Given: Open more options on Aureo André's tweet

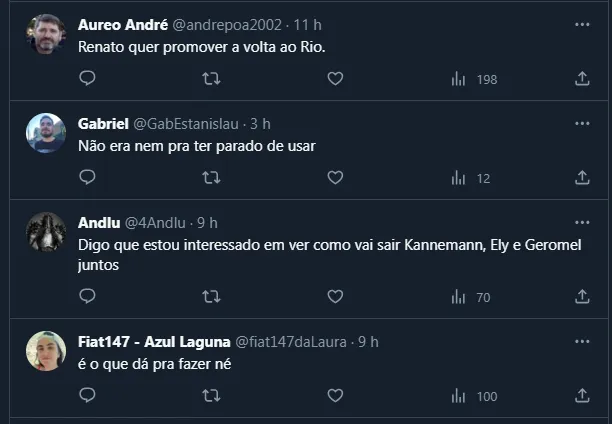Looking at the screenshot, I should pos(582,24).
